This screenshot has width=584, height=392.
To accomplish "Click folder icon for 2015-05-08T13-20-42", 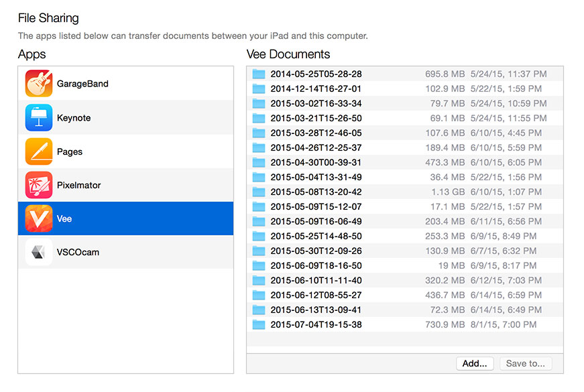I will [x=259, y=192].
